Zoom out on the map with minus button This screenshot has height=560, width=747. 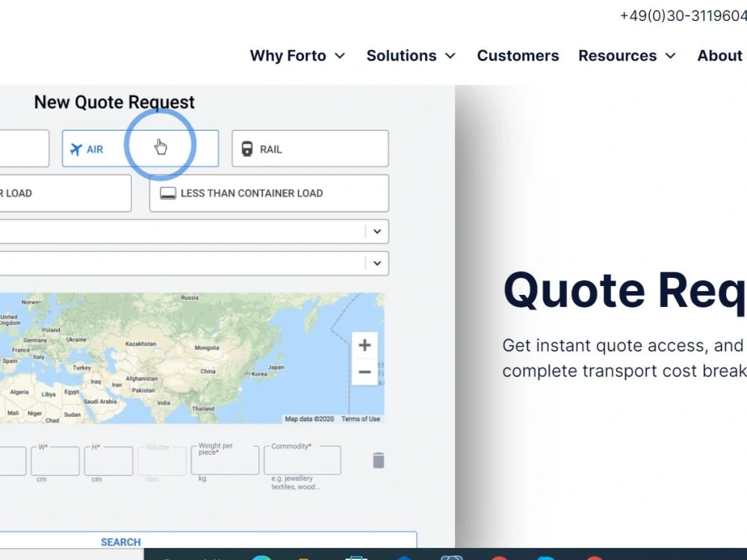pyautogui.click(x=365, y=372)
